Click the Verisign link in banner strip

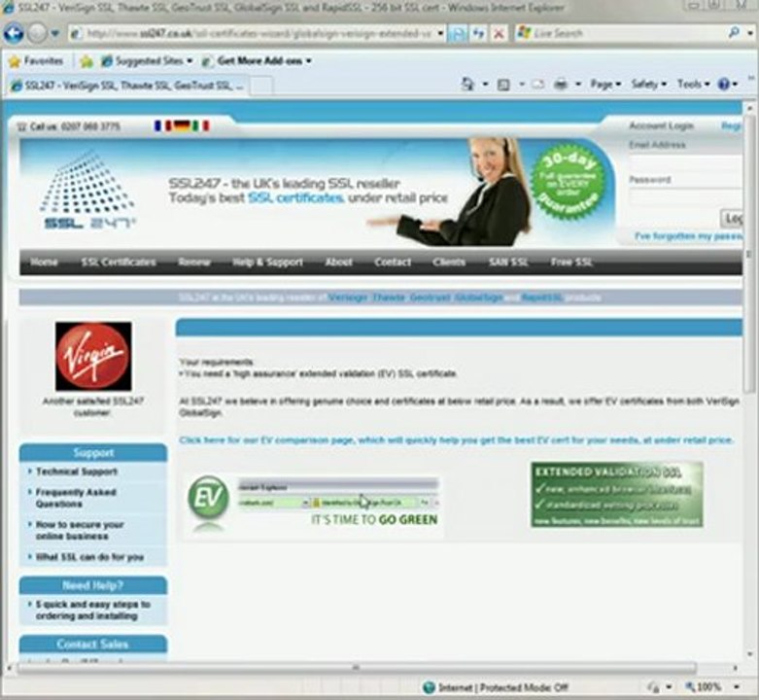(x=348, y=297)
